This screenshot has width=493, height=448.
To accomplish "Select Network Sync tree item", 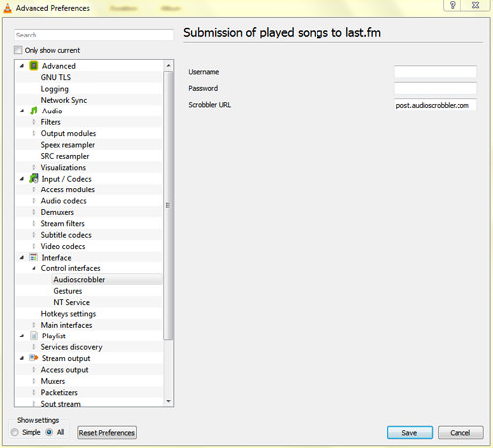I will coord(64,100).
